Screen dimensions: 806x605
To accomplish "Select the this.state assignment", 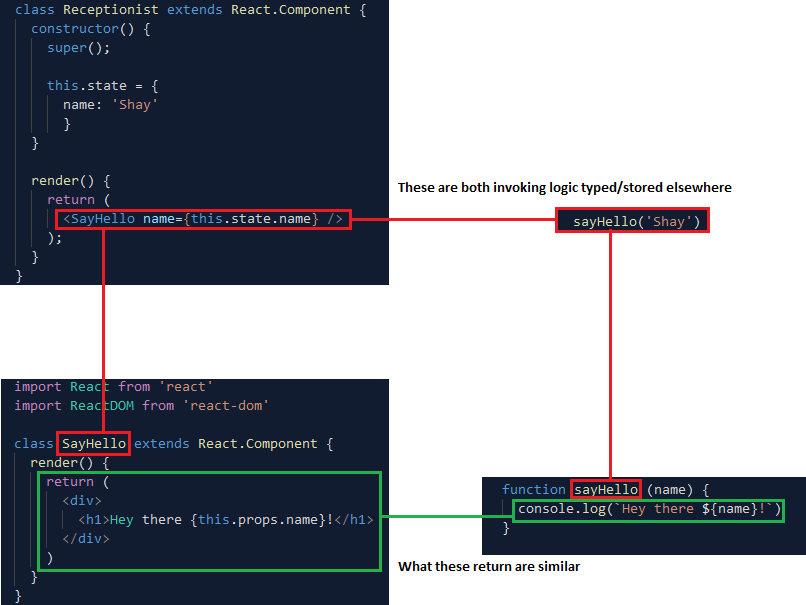I will (93, 85).
